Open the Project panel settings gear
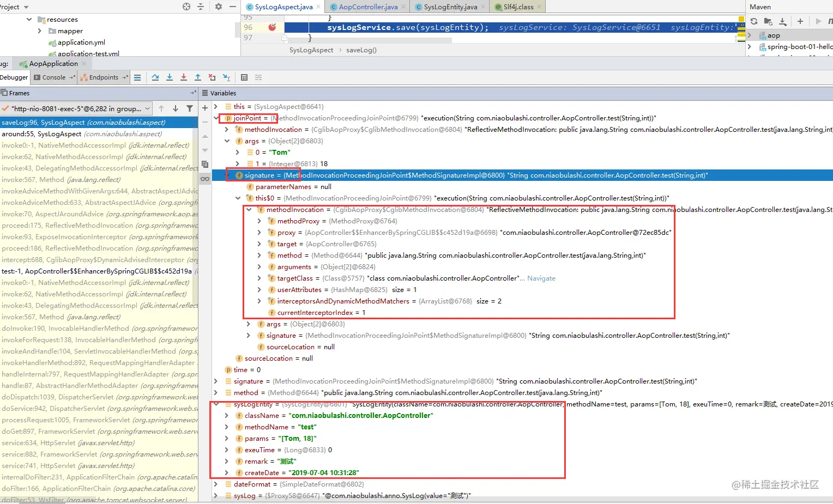This screenshot has height=504, width=833. point(219,7)
